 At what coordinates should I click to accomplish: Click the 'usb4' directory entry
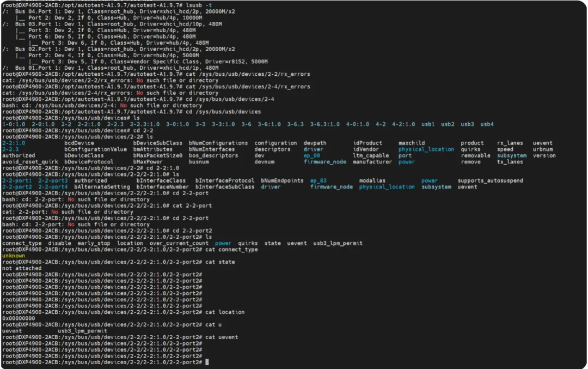(x=487, y=124)
